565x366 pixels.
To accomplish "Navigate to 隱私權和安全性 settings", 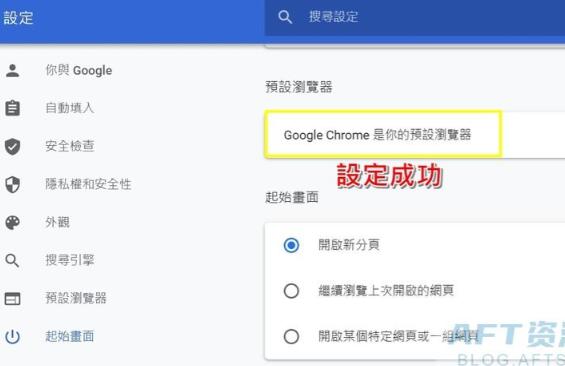I will tap(88, 184).
